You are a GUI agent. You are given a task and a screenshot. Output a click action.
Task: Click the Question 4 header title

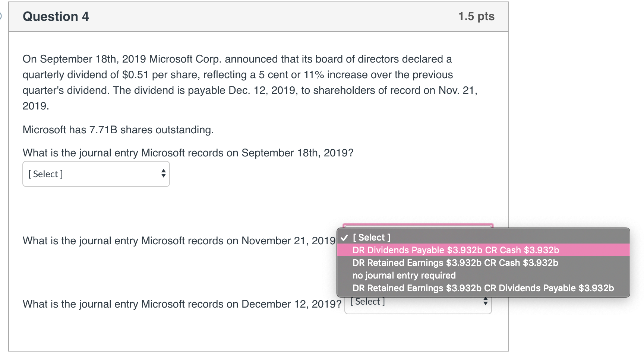[55, 16]
